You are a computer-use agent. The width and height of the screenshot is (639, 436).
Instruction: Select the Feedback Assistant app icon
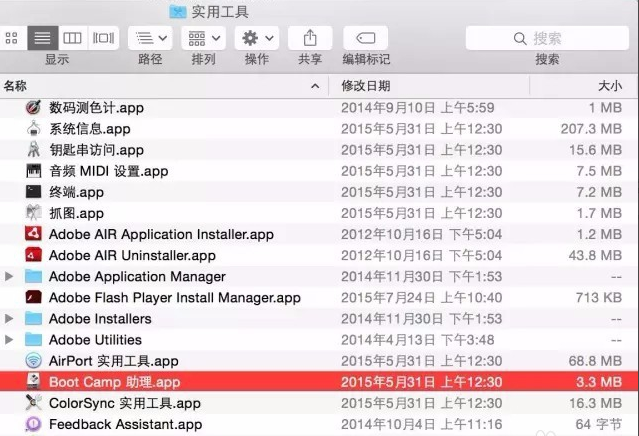click(x=33, y=424)
